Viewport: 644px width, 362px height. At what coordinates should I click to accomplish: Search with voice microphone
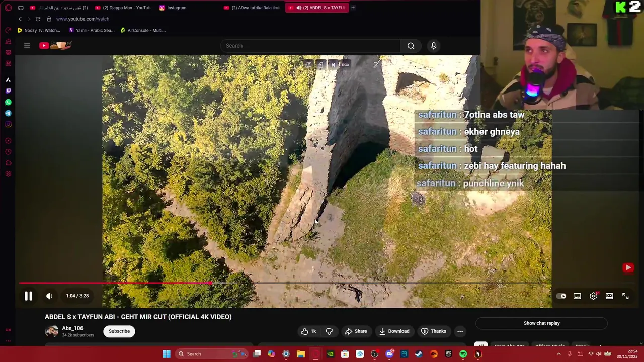pos(434,46)
